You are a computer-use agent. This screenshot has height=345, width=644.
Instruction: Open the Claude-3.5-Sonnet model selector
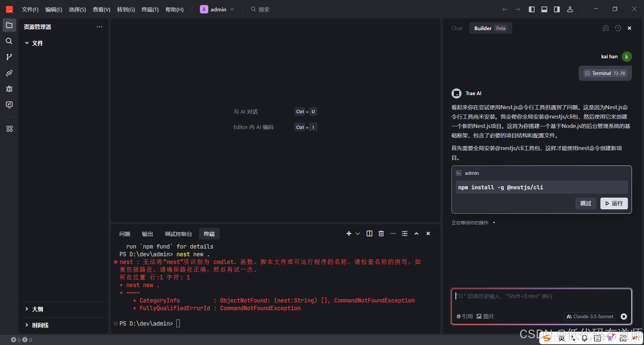(x=590, y=317)
